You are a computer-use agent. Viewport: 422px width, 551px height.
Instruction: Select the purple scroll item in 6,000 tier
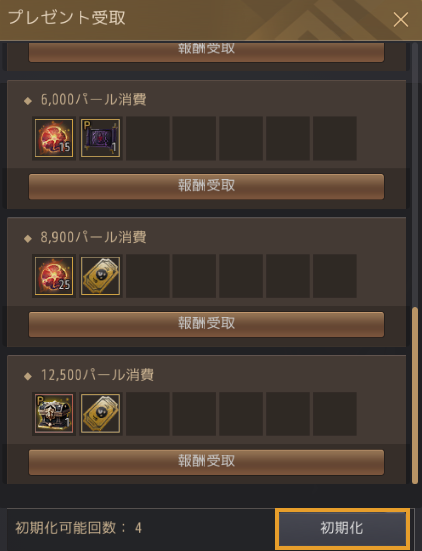pyautogui.click(x=100, y=138)
